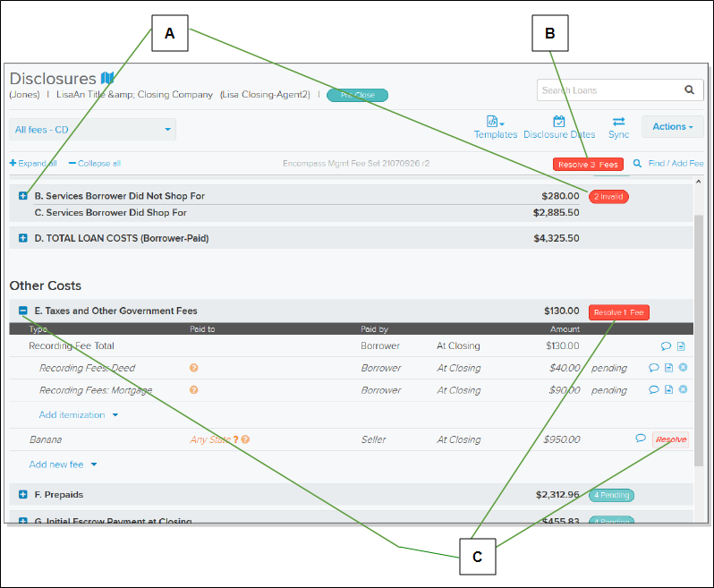Open document icon for Recording Fee Total
The image size is (714, 588).
point(681,346)
